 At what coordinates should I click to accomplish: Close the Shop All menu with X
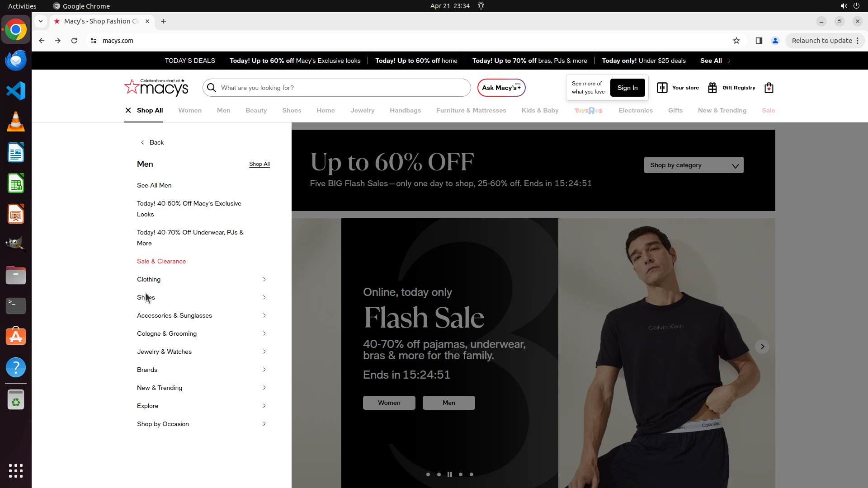click(x=128, y=110)
